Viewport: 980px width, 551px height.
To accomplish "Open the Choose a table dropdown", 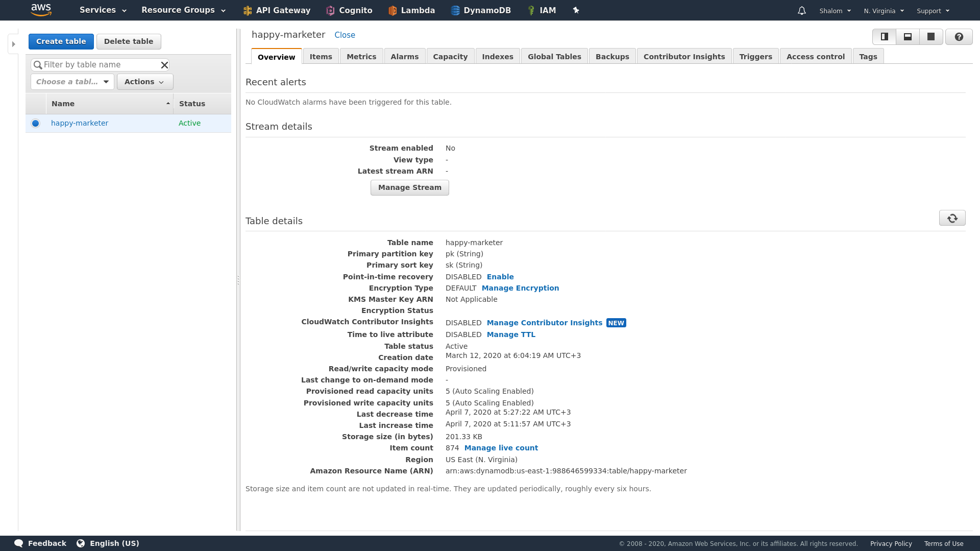I will pos(71,81).
